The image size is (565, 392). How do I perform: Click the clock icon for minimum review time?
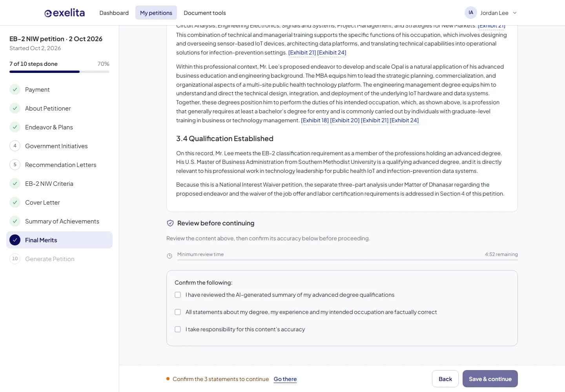(x=169, y=256)
